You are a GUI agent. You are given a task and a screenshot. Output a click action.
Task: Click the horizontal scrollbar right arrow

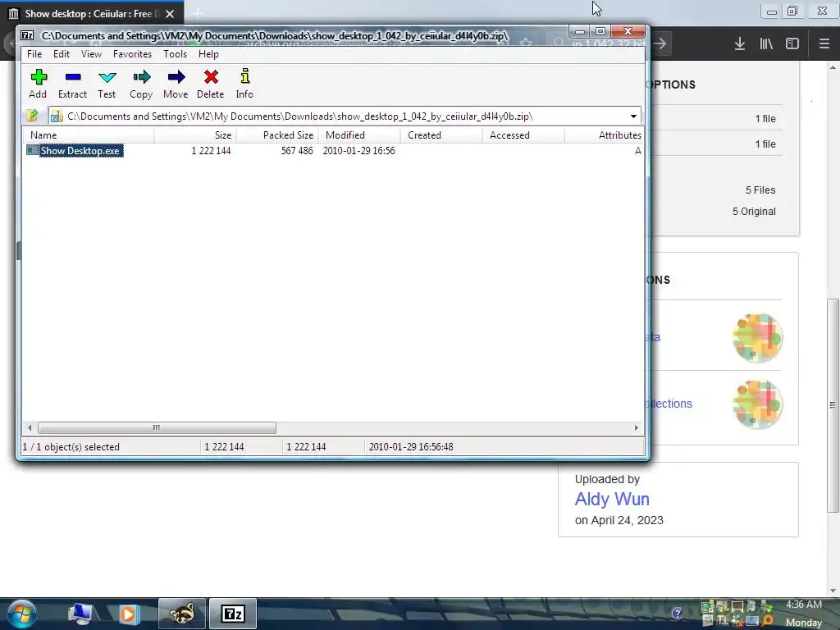pyautogui.click(x=636, y=427)
